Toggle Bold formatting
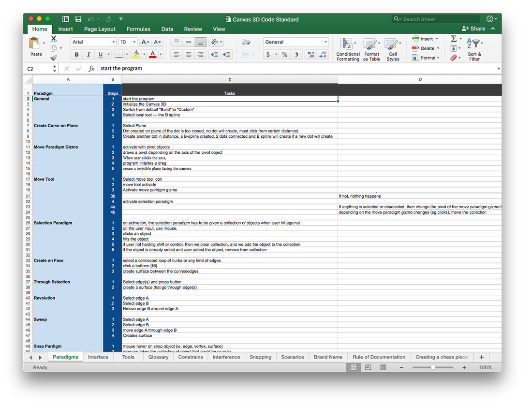This screenshot has height=405, width=532. (76, 55)
